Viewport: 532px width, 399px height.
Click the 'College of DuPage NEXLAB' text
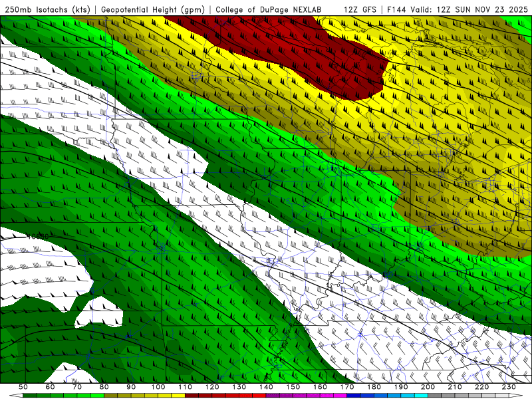268,9
